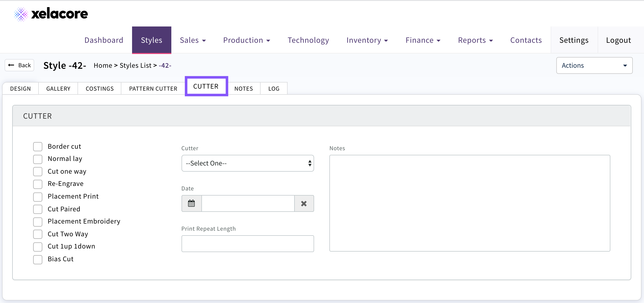The image size is (644, 303).
Task: Click the xelacore logo icon
Action: click(21, 14)
